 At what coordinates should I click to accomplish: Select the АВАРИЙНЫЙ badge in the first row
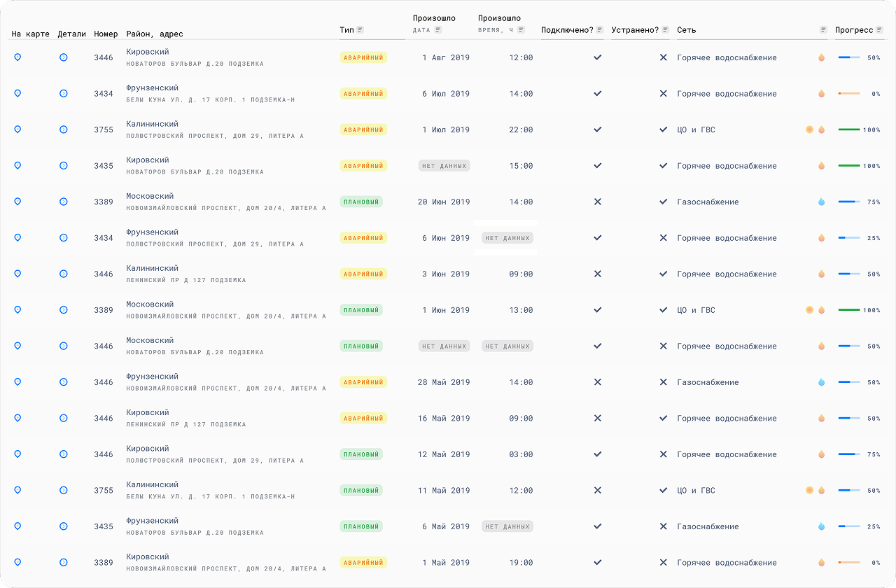point(363,57)
